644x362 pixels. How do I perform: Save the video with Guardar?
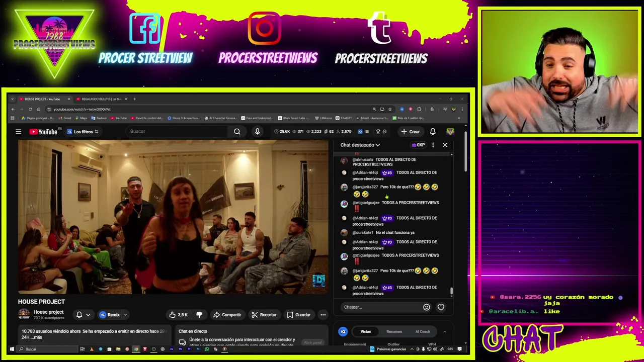click(299, 315)
